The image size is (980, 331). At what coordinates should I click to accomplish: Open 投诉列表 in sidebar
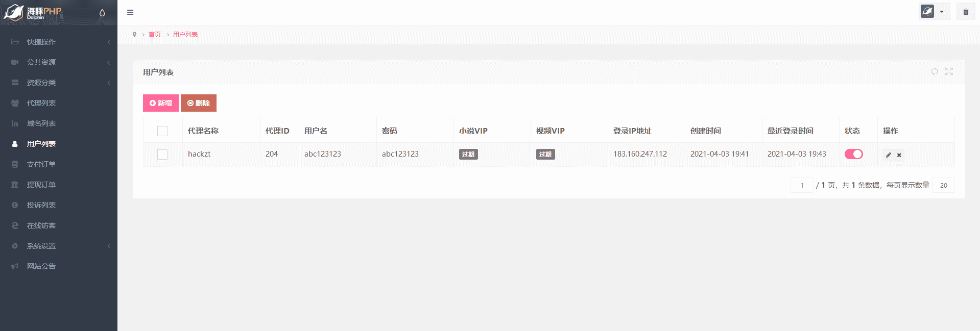click(59, 205)
